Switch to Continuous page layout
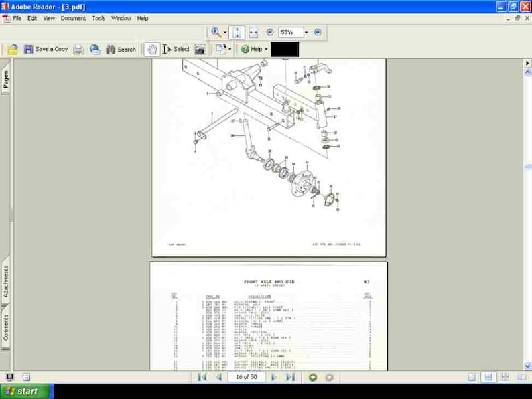532x399 pixels. (x=488, y=377)
